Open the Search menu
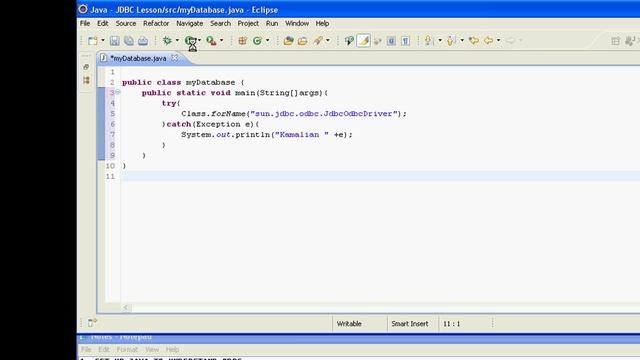The width and height of the screenshot is (640, 360). 220,23
